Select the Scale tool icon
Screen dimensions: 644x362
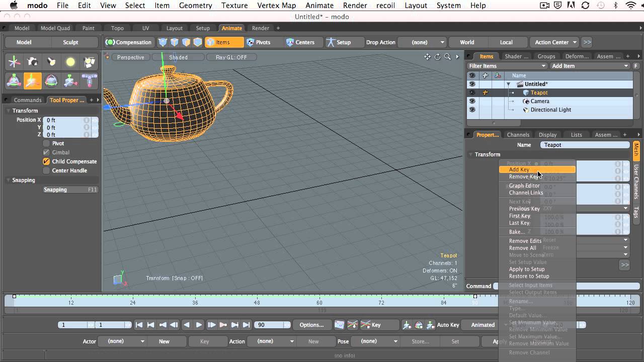[70, 80]
